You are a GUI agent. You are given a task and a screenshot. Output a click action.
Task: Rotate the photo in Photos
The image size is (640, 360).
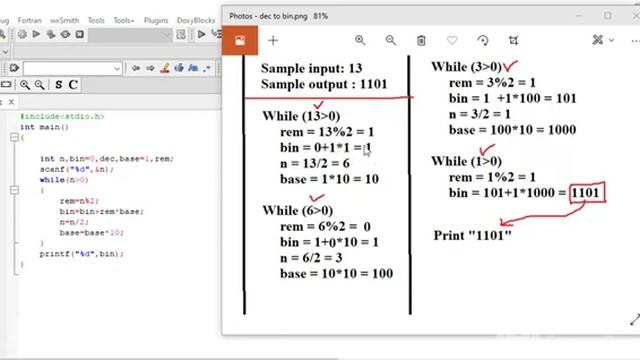[x=483, y=40]
